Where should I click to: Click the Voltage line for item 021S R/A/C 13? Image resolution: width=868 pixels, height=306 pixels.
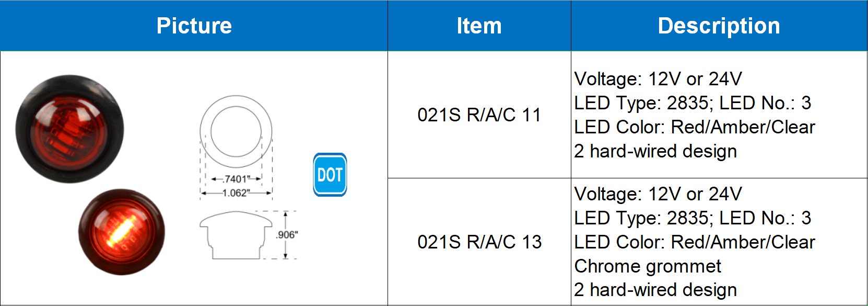coord(658,194)
